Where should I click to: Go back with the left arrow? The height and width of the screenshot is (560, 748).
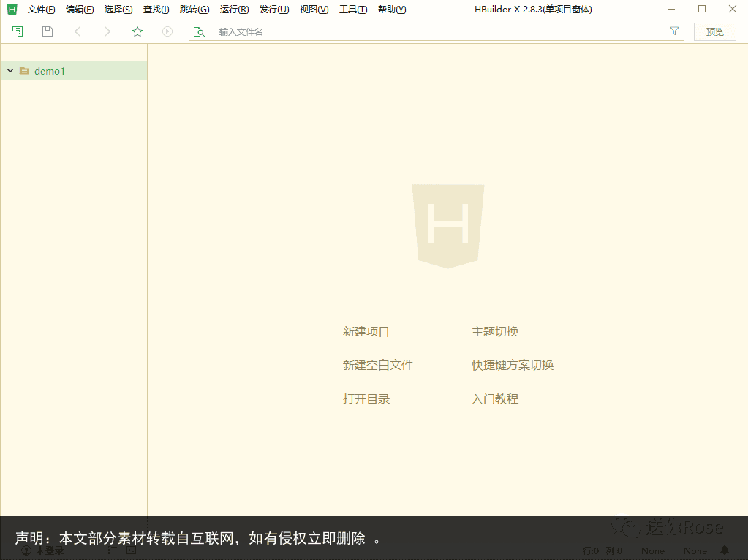click(x=78, y=31)
